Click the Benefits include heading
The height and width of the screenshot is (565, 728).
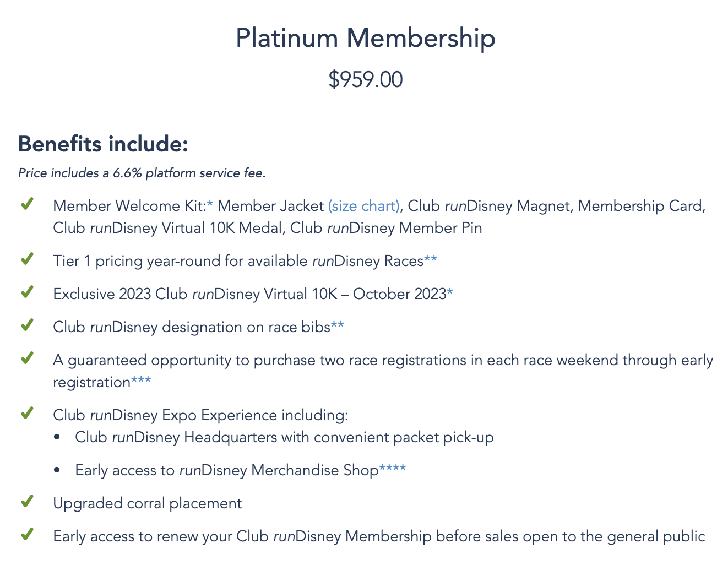coord(104,144)
